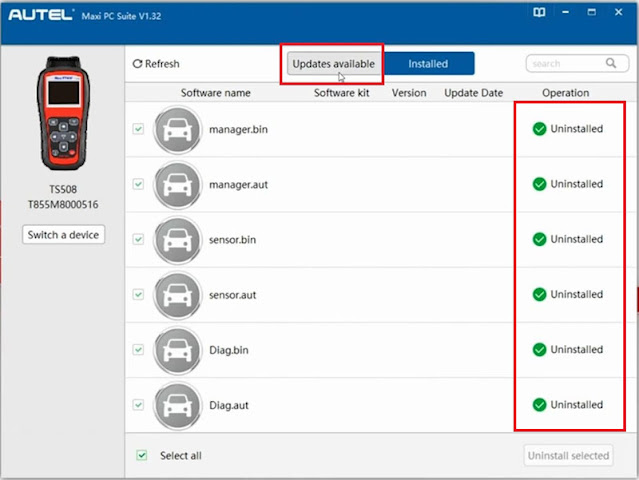Click the Maxi PC Suite V1.32 title

(x=121, y=16)
